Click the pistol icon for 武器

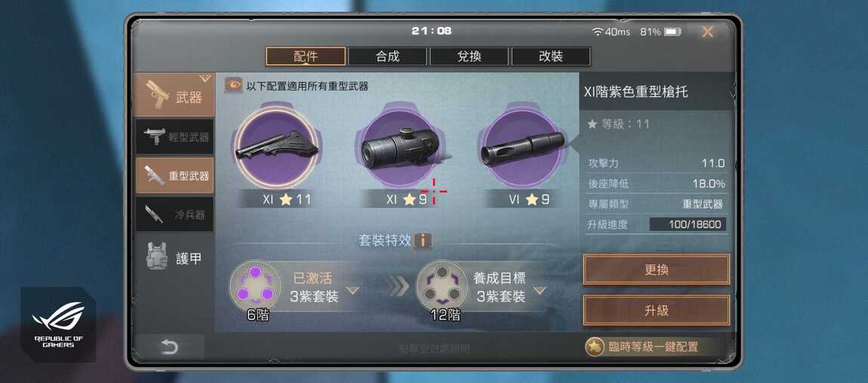coord(157,94)
